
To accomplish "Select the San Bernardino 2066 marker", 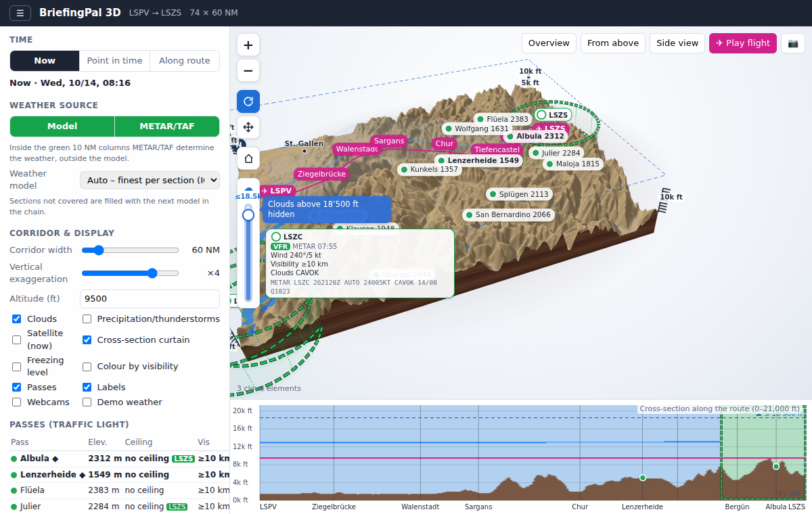I will [508, 215].
